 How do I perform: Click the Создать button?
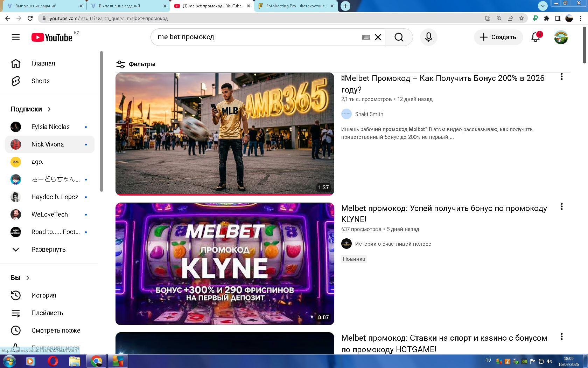point(498,37)
